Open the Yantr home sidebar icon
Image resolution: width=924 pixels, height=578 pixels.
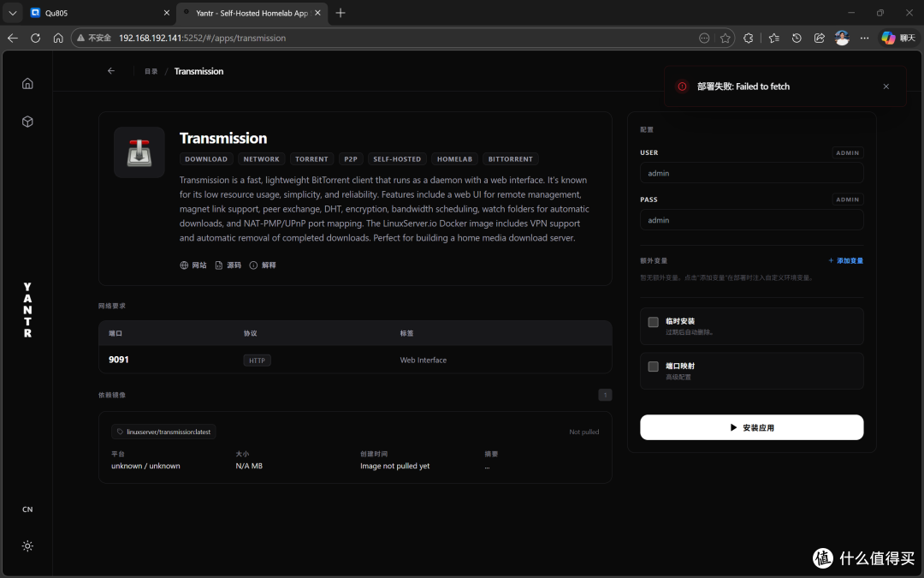pos(27,83)
